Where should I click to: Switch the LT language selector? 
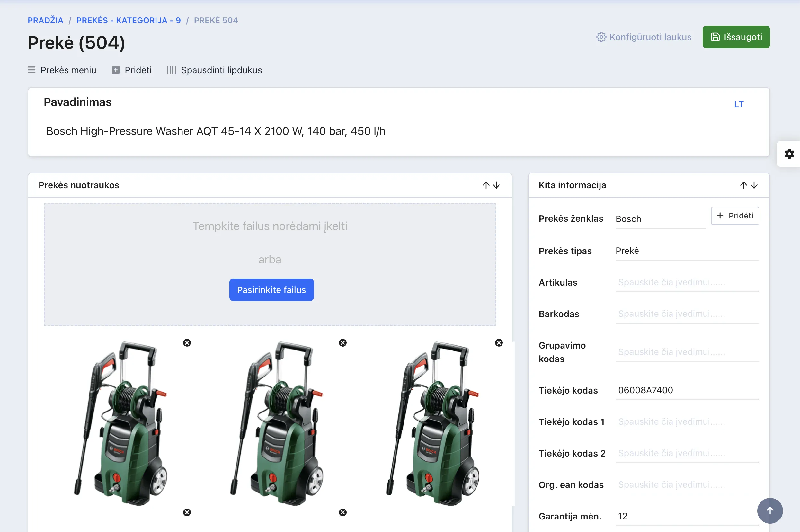point(739,104)
